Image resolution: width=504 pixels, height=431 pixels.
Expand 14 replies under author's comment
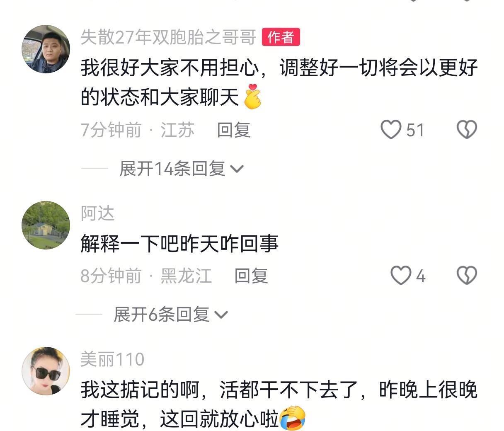click(x=182, y=169)
